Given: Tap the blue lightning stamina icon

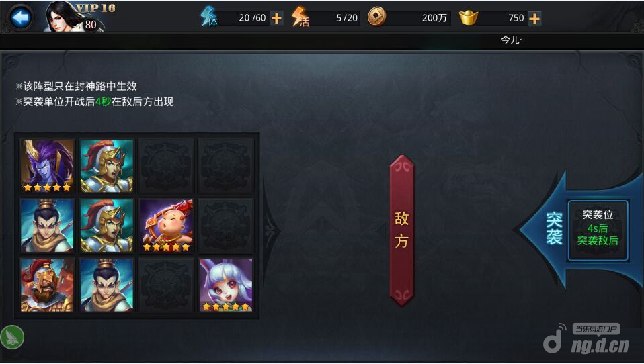Looking at the screenshot, I should (x=209, y=17).
